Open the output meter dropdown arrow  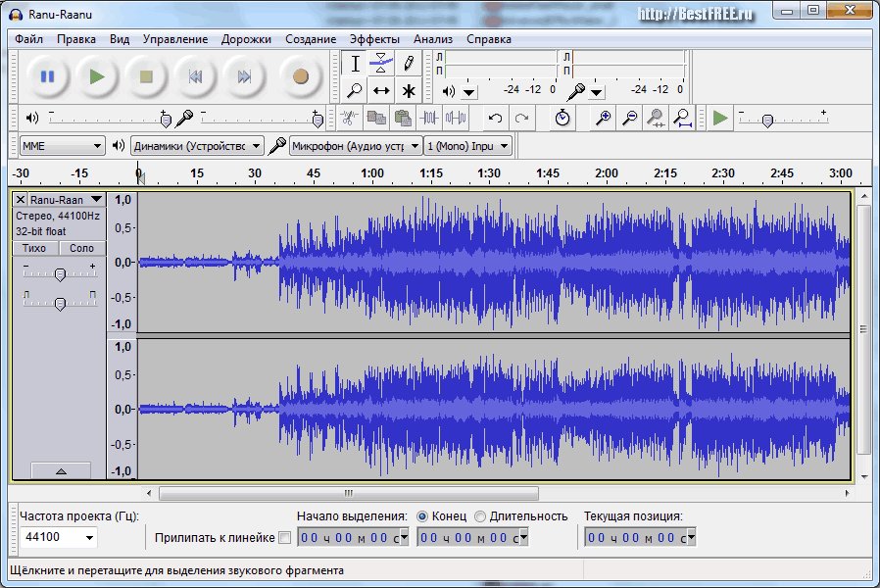click(x=469, y=91)
